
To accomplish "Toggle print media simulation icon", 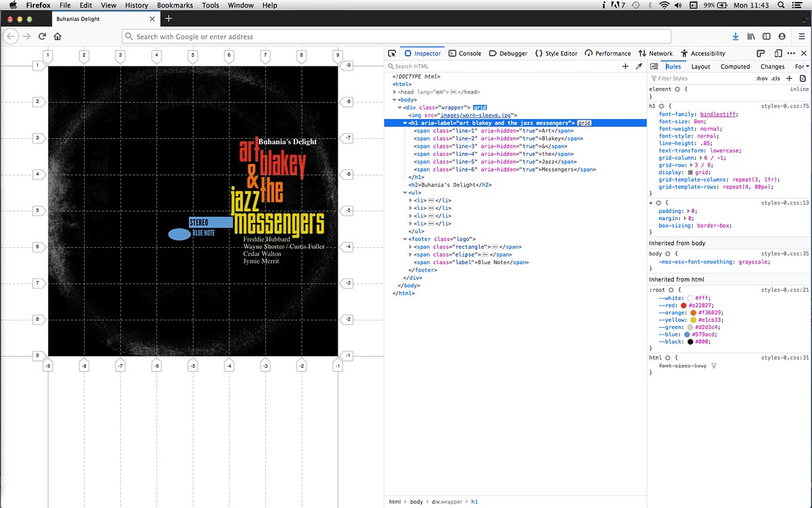I will coord(803,78).
